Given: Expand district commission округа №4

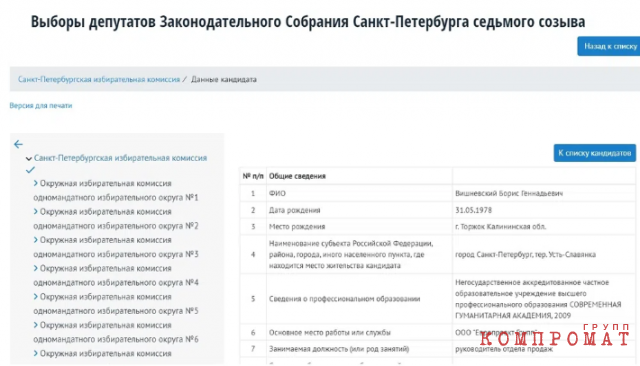Looking at the screenshot, I should (36, 268).
